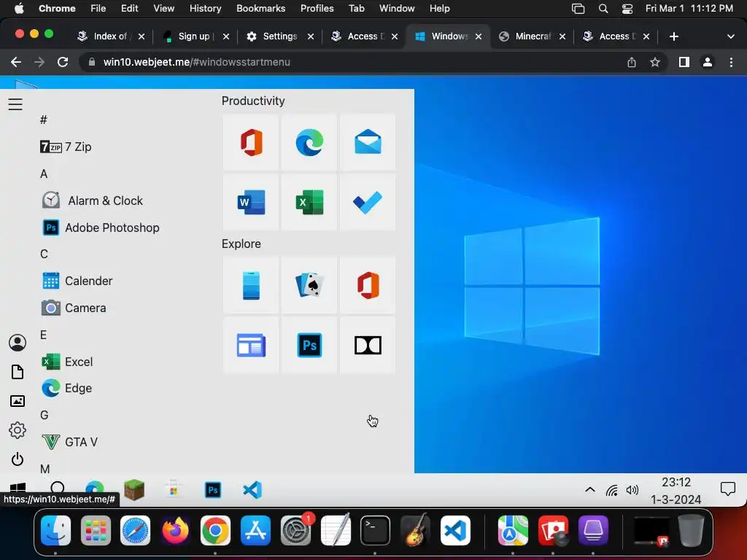Click the Chrome back arrow
The image size is (747, 560).
click(x=16, y=62)
